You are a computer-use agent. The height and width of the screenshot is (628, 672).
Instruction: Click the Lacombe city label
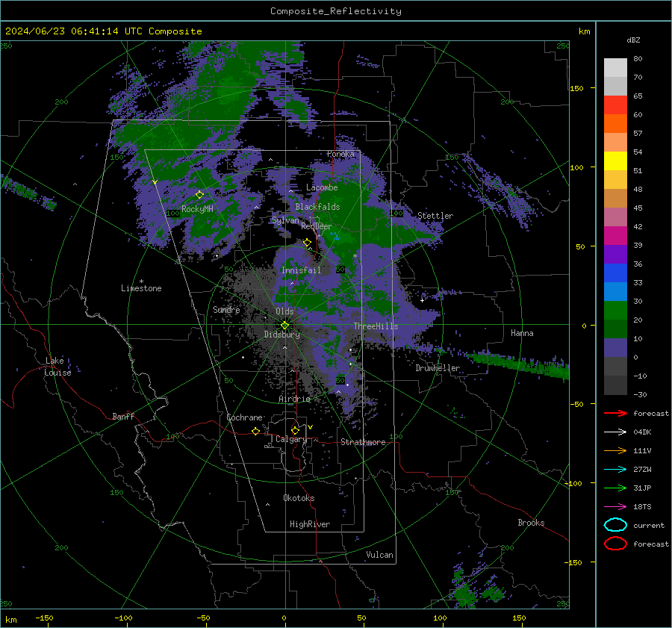322,187
